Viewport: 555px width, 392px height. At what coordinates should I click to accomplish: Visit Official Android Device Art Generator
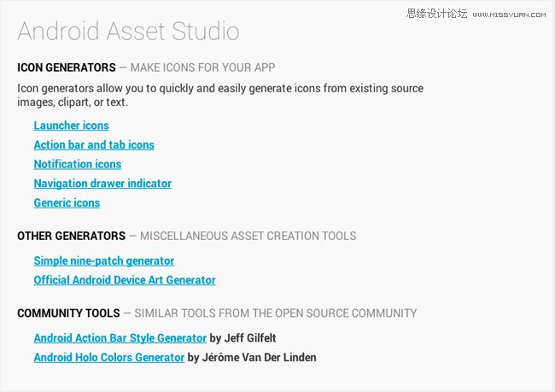coord(125,280)
